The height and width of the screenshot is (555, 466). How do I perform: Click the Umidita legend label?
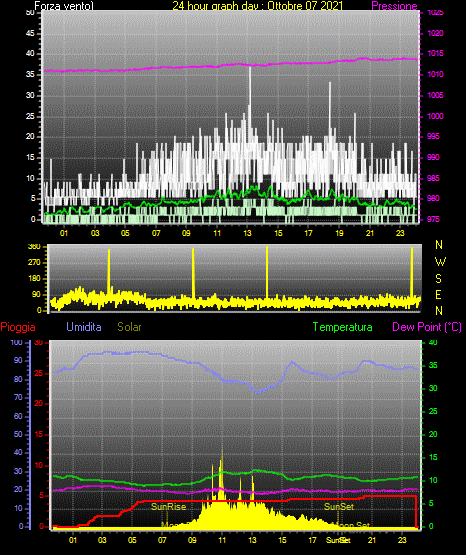pos(84,327)
